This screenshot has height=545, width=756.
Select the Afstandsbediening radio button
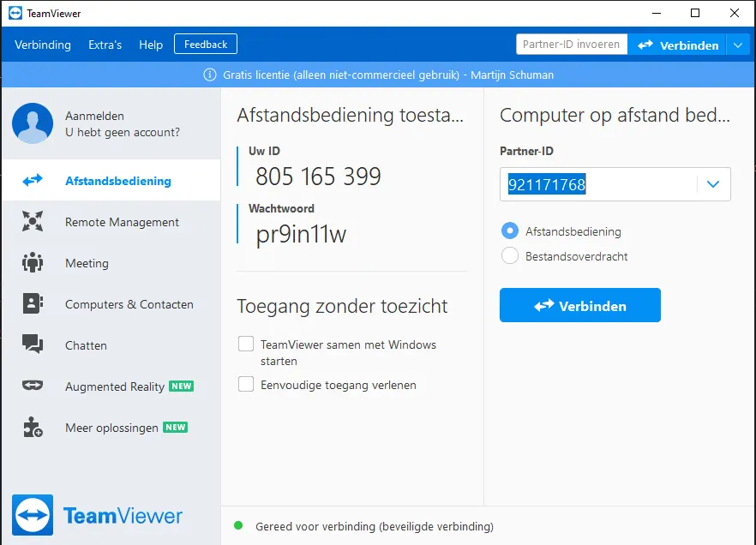(510, 231)
